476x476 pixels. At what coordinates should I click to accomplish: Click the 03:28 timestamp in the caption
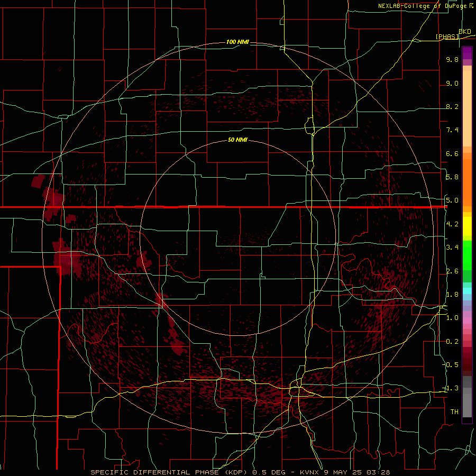point(378,472)
